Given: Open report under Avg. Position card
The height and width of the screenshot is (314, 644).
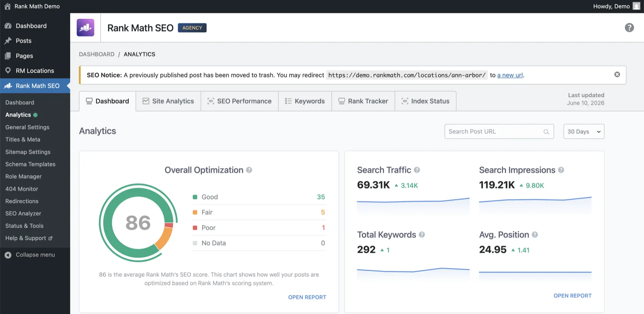Looking at the screenshot, I should pos(572,296).
